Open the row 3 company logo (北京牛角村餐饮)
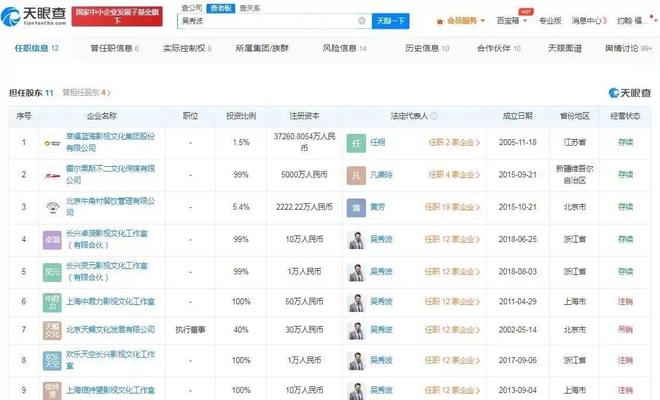The height and width of the screenshot is (400, 660). 53,207
